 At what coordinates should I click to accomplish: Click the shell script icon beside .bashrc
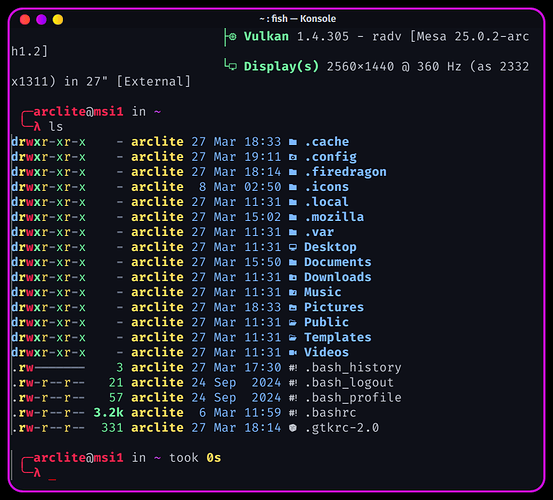293,413
